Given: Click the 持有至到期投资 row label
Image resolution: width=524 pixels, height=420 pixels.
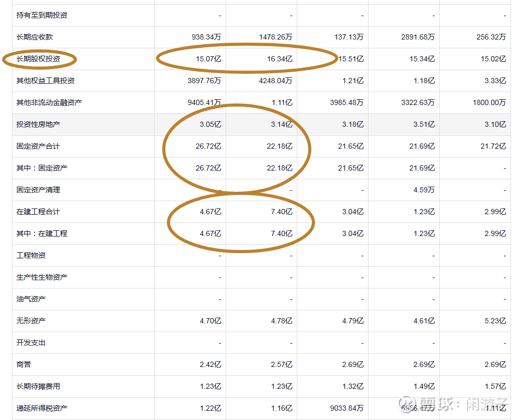Looking at the screenshot, I should tap(42, 16).
